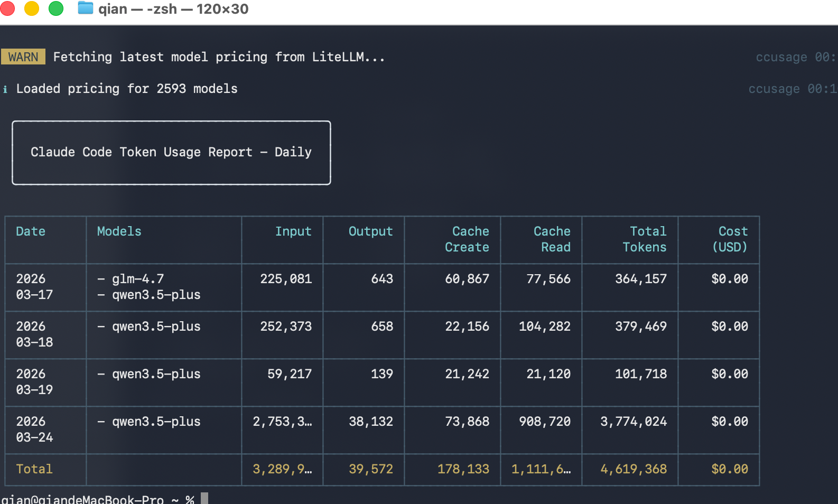Click the total cache create value '178,133'
838x504 pixels.
pyautogui.click(x=463, y=469)
